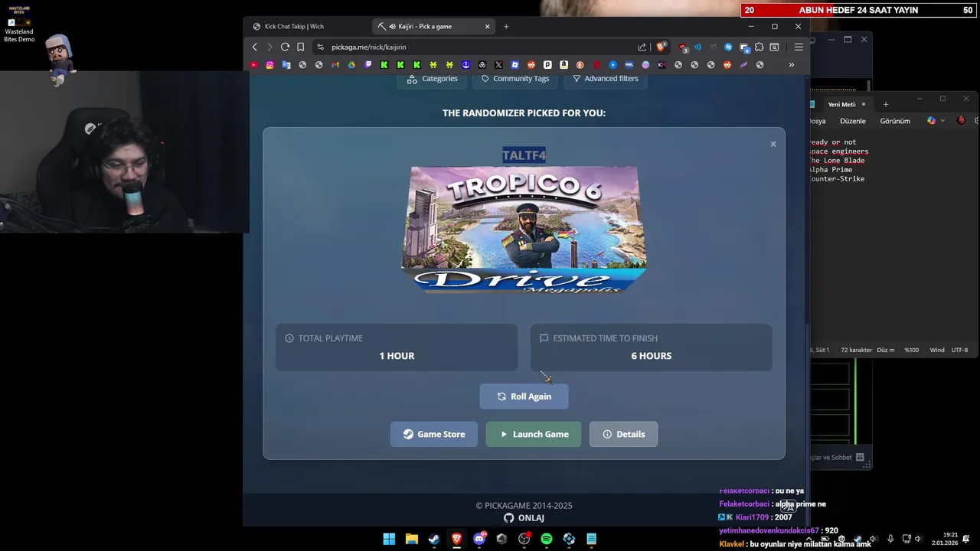980x551 pixels.
Task: Click the address bar URL pickaga.me/nick/kaijirin
Action: [369, 47]
